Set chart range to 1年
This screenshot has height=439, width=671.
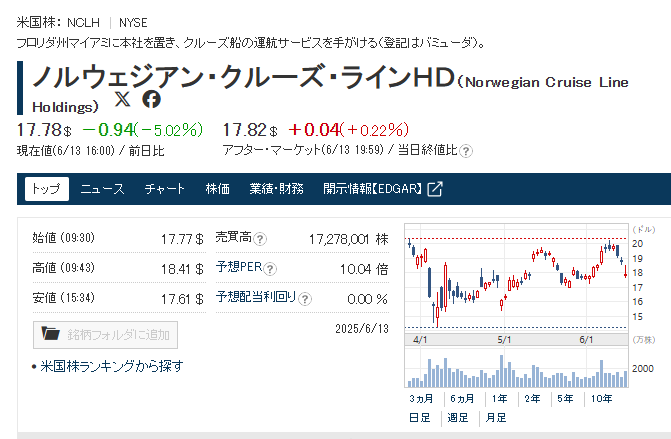click(499, 399)
